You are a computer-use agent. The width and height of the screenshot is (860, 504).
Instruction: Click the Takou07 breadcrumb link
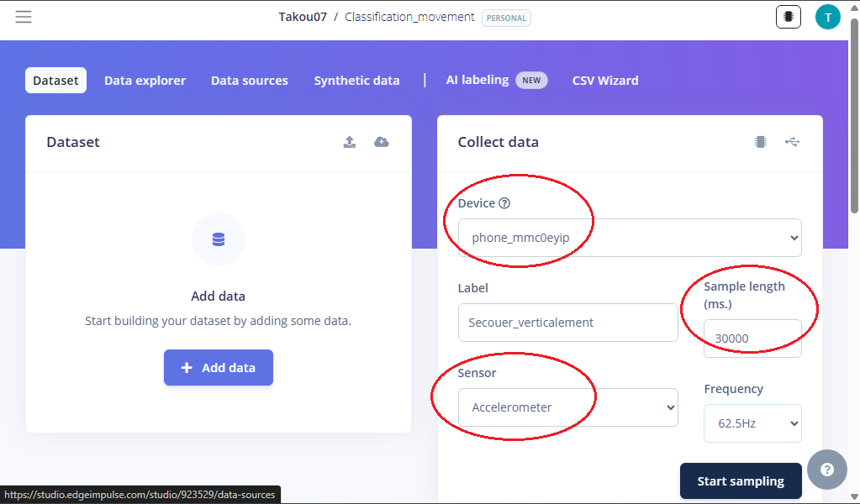(302, 16)
